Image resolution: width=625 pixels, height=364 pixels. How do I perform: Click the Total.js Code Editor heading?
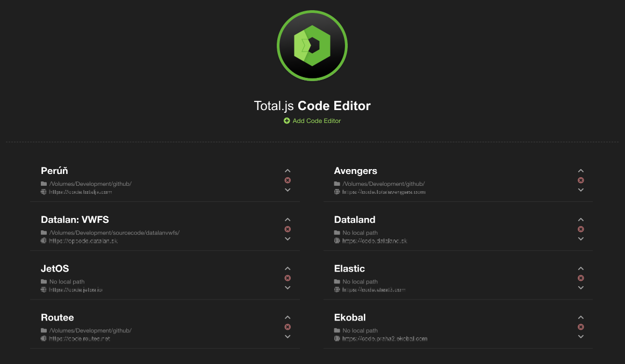[312, 106]
